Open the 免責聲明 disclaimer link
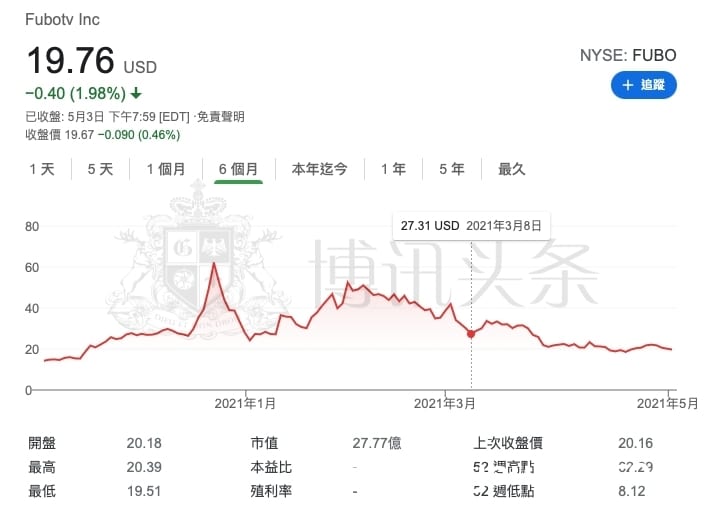 221,117
